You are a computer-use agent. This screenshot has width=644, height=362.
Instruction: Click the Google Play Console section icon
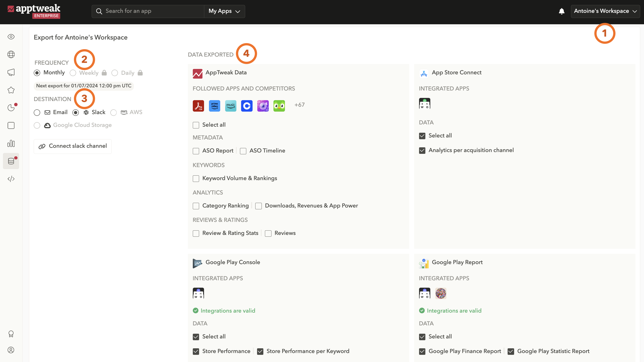[x=198, y=263]
